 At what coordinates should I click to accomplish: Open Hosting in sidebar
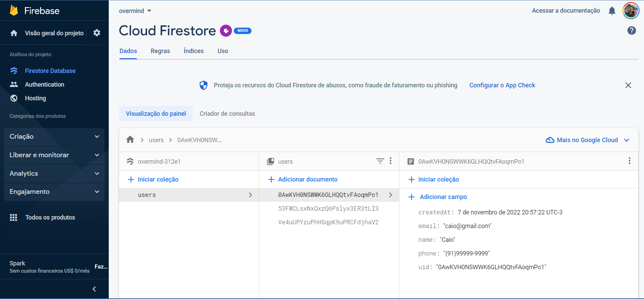click(35, 98)
